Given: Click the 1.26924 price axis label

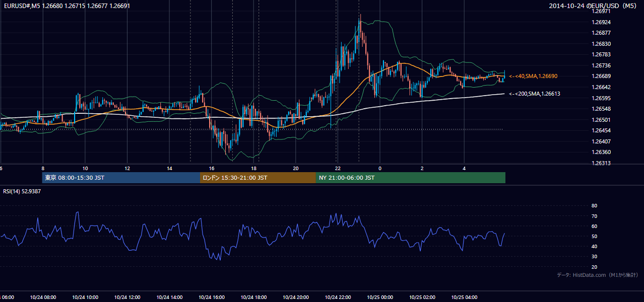Looking at the screenshot, I should pyautogui.click(x=601, y=22).
